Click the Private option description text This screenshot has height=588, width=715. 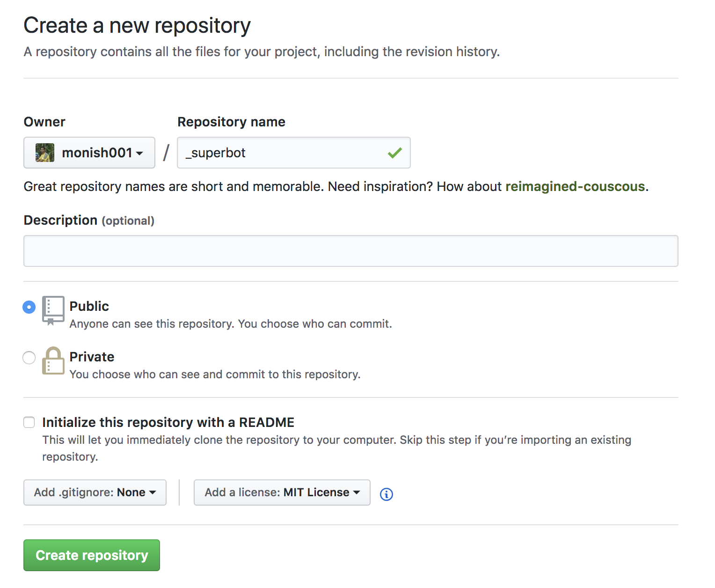(x=215, y=374)
